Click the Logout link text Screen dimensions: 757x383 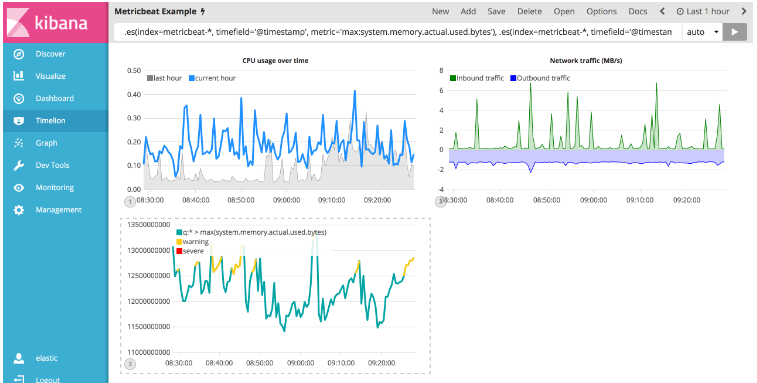[47, 380]
